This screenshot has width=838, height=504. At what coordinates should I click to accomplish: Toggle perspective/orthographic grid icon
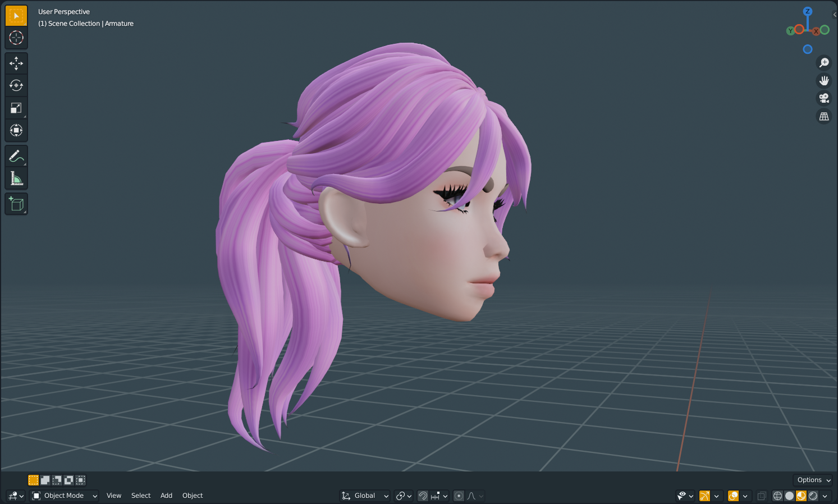coord(823,116)
